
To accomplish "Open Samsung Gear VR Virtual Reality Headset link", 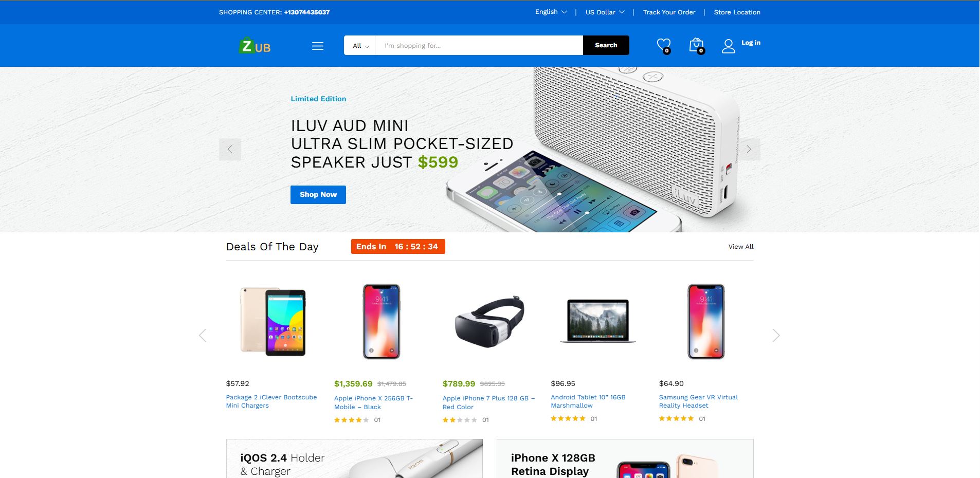I will [698, 401].
